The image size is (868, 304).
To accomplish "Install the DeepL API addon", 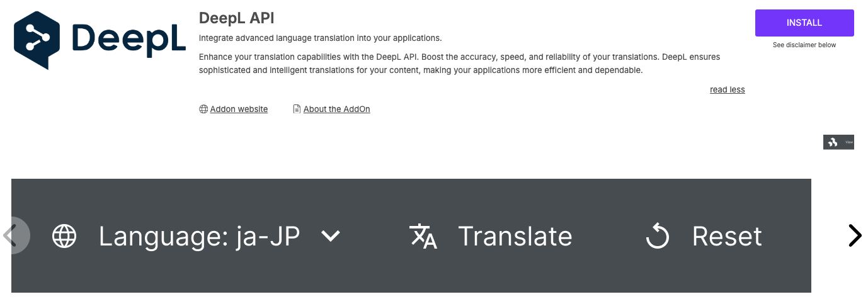I will [x=804, y=23].
